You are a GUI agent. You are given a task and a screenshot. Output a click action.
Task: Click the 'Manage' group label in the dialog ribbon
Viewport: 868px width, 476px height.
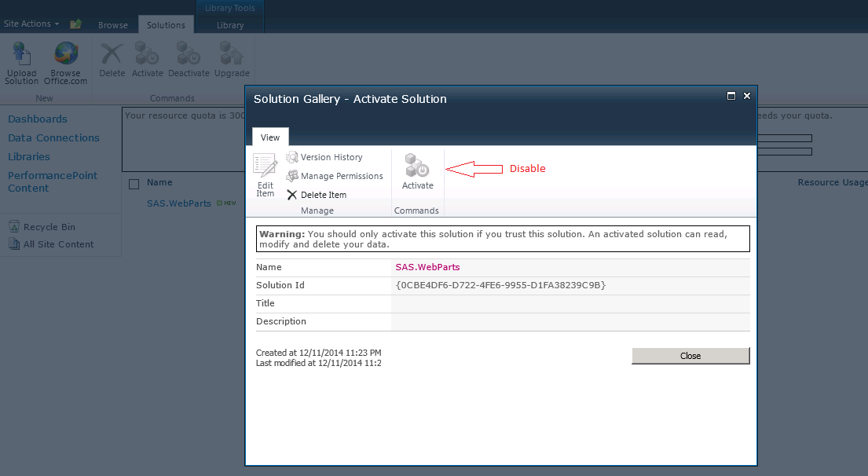(317, 211)
